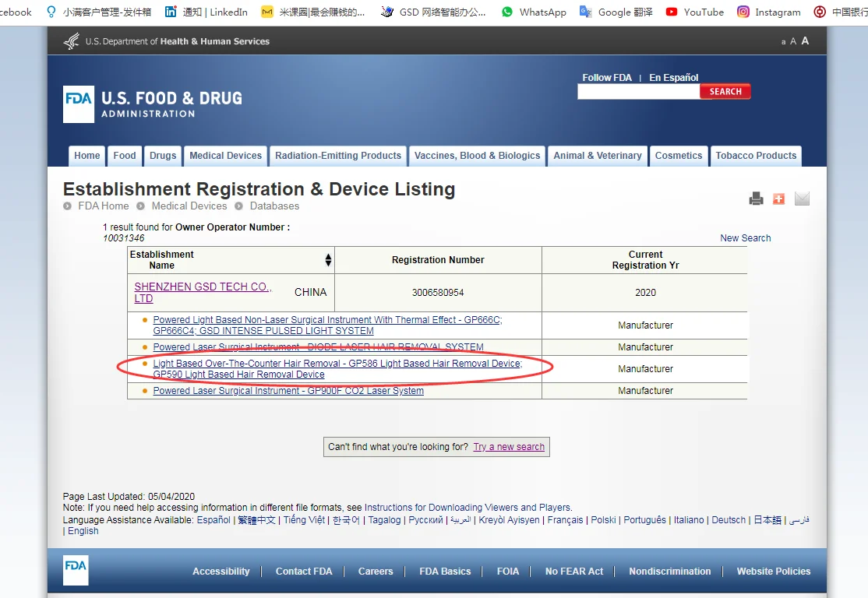Select Tagalog language link

click(x=384, y=520)
